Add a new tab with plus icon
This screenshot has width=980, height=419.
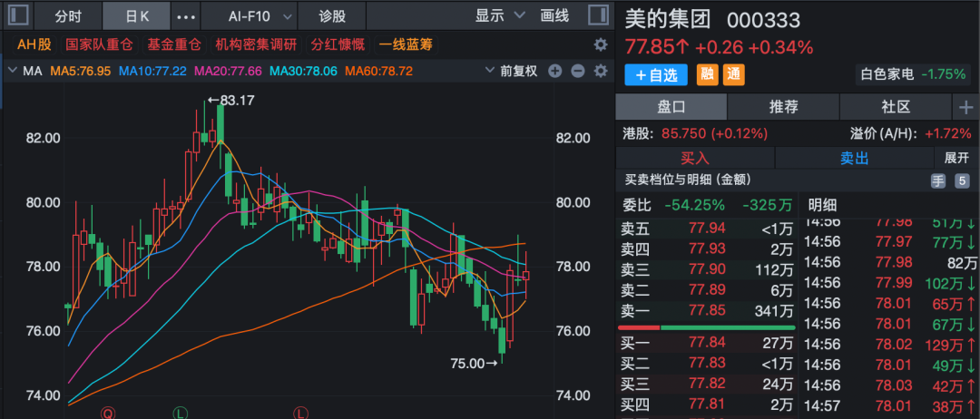[965, 107]
